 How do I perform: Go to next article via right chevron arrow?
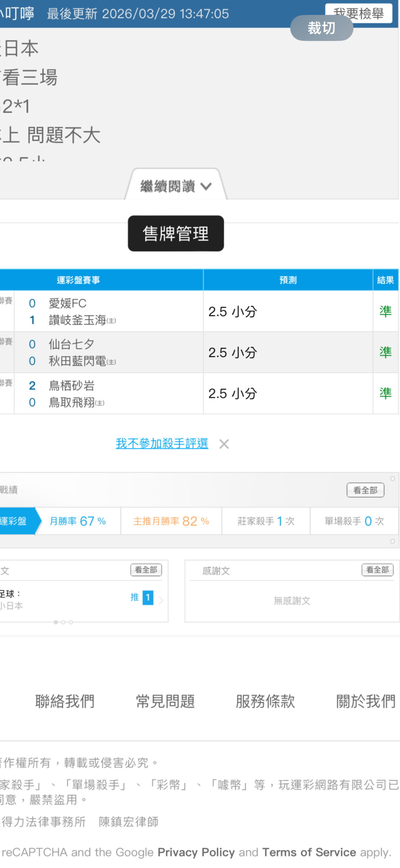click(161, 600)
